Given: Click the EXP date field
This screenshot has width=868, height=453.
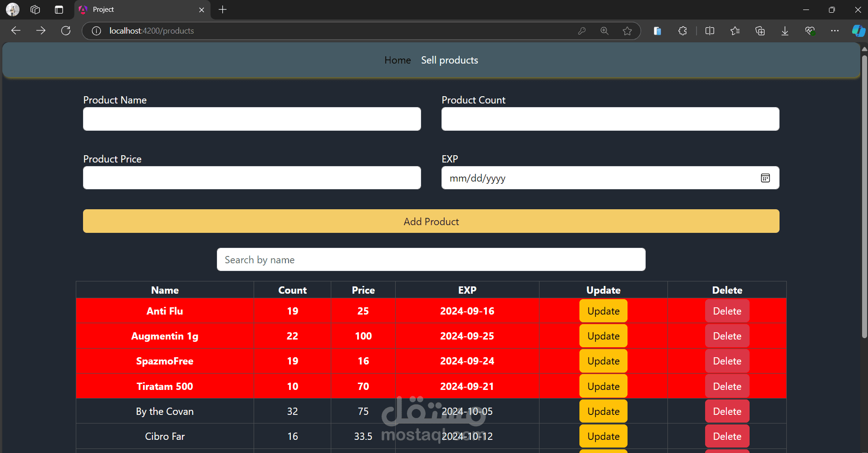Looking at the screenshot, I should click(610, 177).
